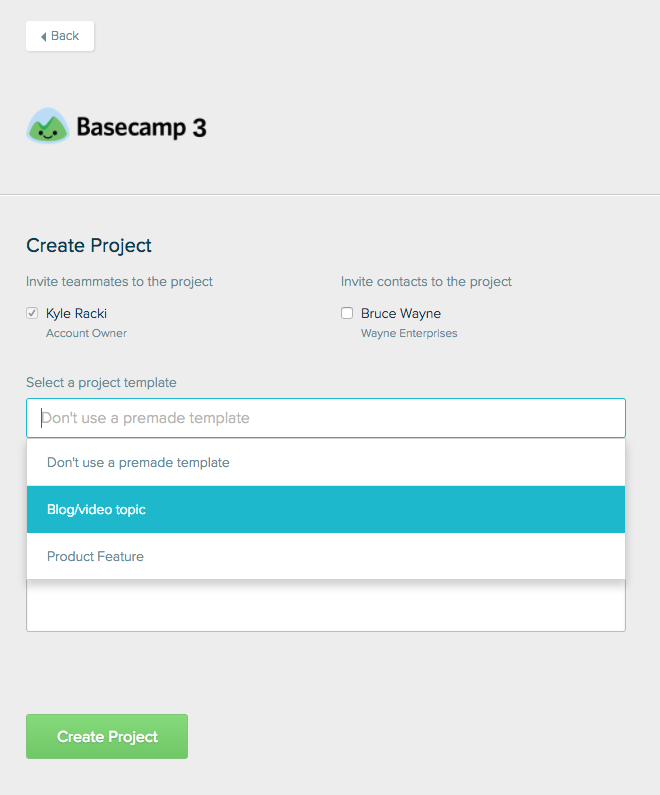Click the Create Project green button
The image size is (660, 795).
click(x=107, y=737)
